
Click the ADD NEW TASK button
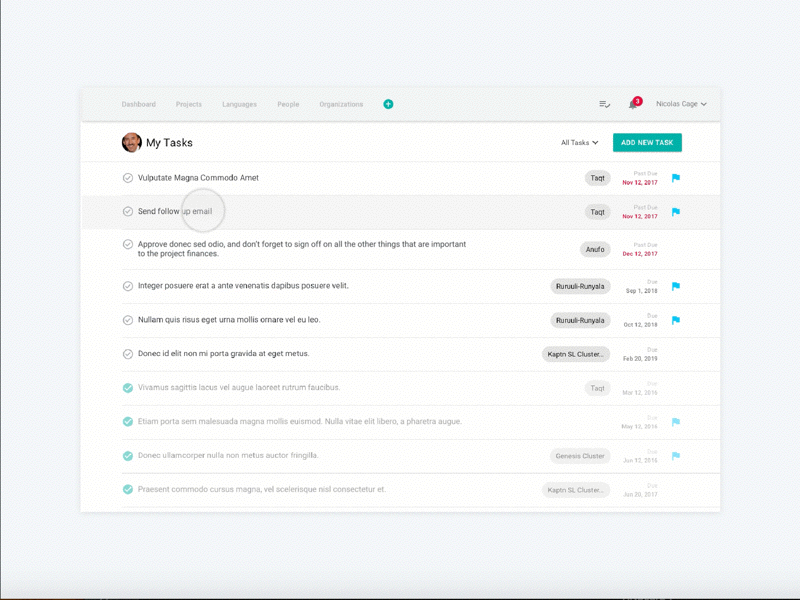647,142
